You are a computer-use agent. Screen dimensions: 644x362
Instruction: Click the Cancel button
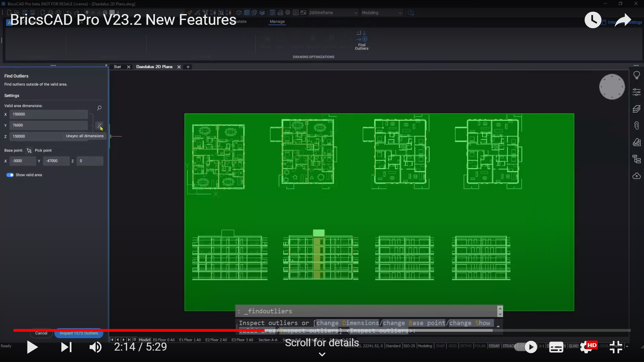pos(41,333)
